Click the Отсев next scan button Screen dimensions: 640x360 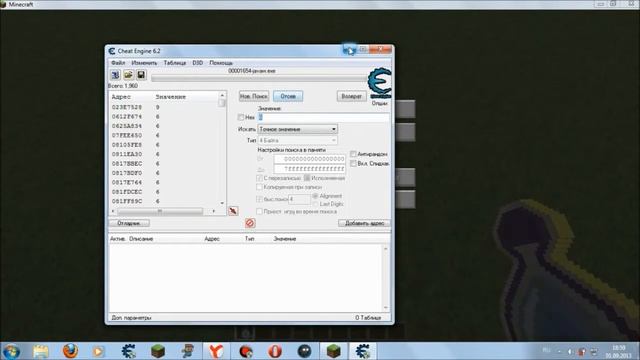[x=288, y=96]
